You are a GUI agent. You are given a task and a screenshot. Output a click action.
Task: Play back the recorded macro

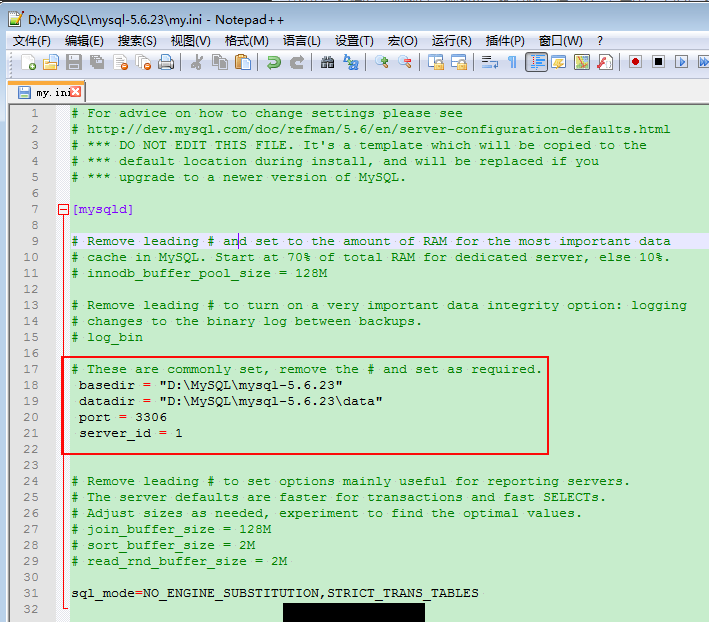[x=681, y=62]
